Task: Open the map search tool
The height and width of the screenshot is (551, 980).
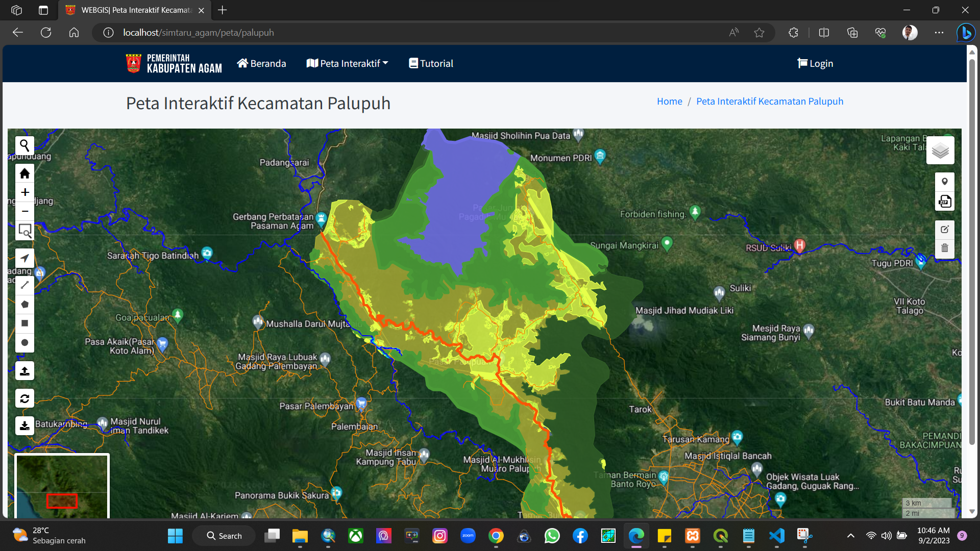Action: (24, 146)
